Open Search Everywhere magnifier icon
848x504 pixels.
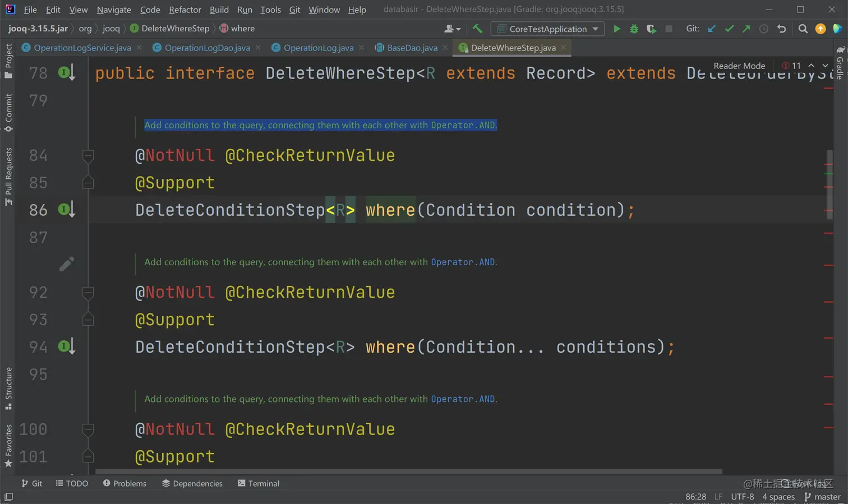click(x=803, y=29)
